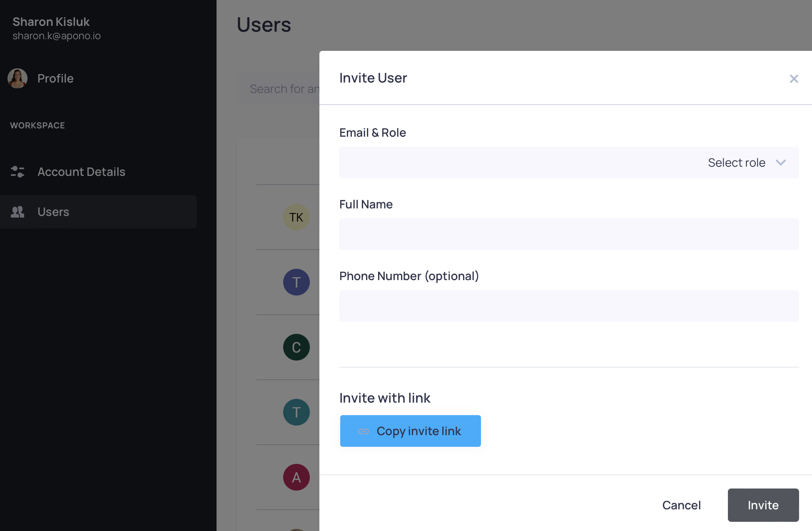Close the Invite User dialog with X

(x=794, y=79)
